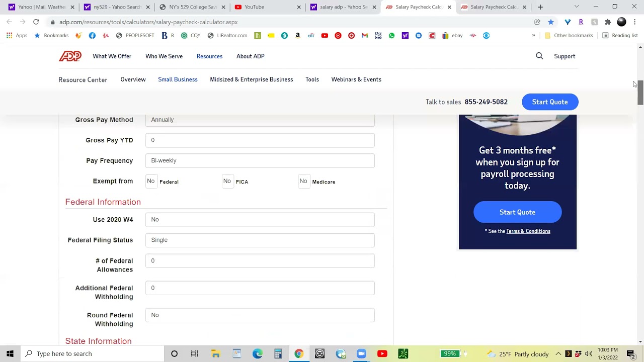Open a new browser tab
The width and height of the screenshot is (644, 362).
coord(540,7)
